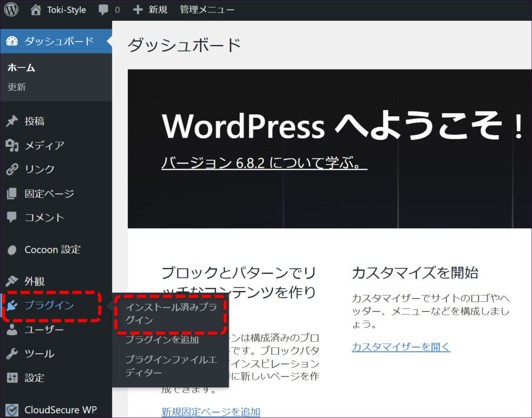
Task: Click the 新規固定ページを追加 link
Action: [210, 412]
